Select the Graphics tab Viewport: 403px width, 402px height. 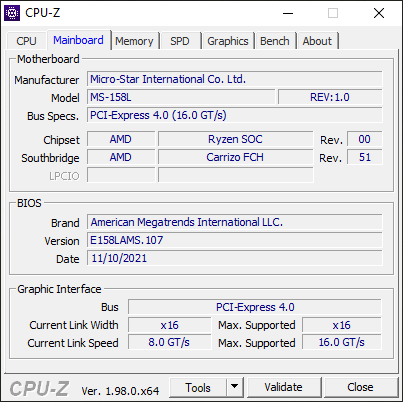pyautogui.click(x=228, y=41)
